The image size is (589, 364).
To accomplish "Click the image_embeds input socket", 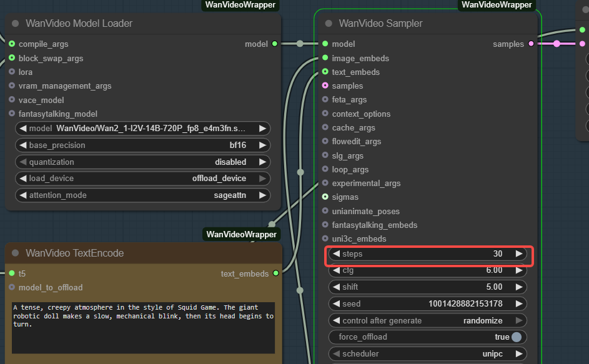I will [325, 58].
